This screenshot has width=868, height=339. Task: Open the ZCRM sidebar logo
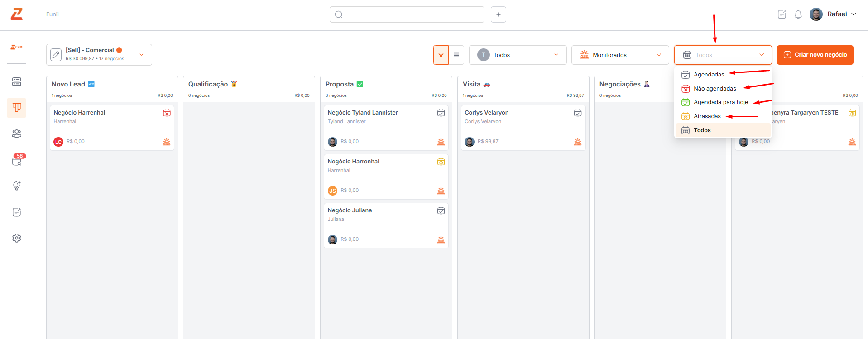pyautogui.click(x=17, y=47)
